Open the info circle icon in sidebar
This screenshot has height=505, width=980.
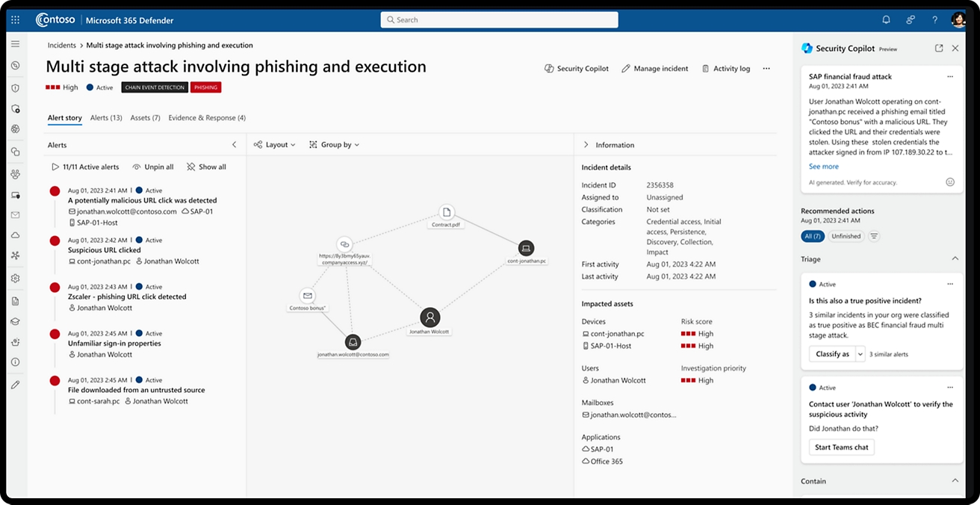(x=15, y=362)
